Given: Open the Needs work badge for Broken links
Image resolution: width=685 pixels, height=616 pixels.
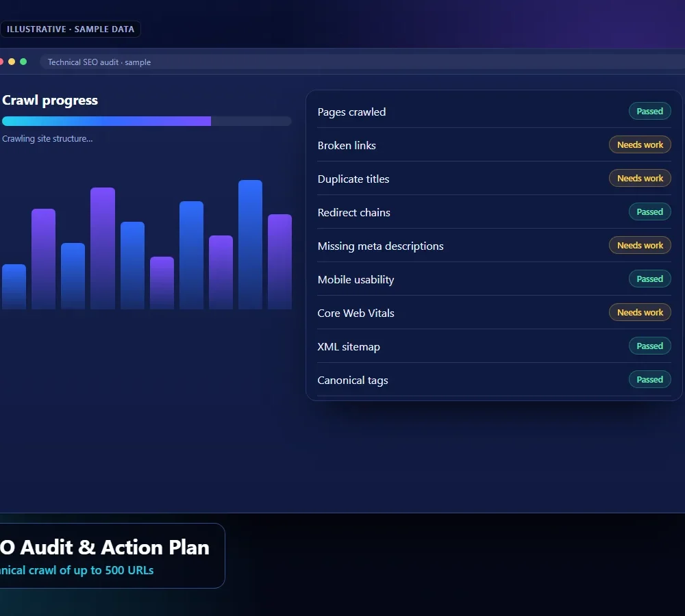Looking at the screenshot, I should coord(640,145).
